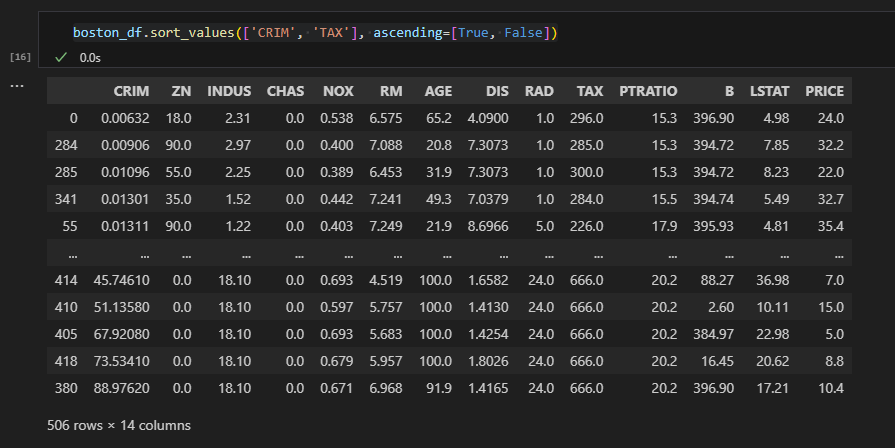Click the NOX column header
The height and width of the screenshot is (448, 895).
pyautogui.click(x=338, y=91)
